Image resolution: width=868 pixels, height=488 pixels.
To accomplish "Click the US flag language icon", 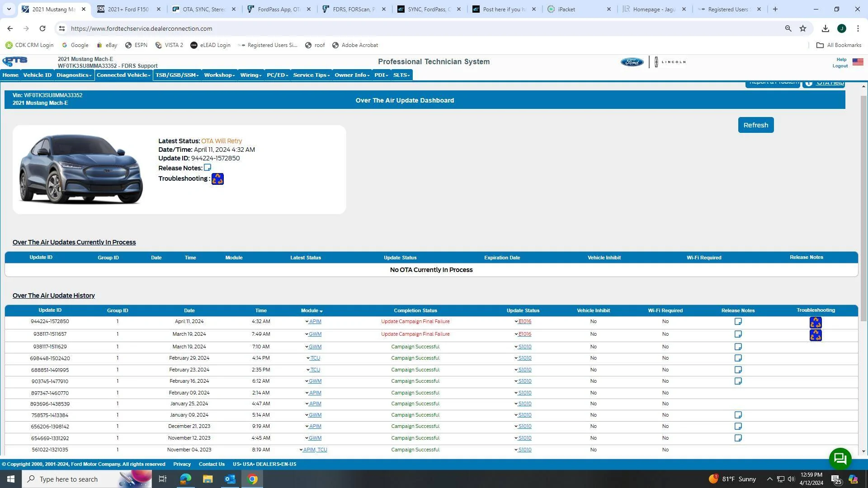I will pos(858,62).
